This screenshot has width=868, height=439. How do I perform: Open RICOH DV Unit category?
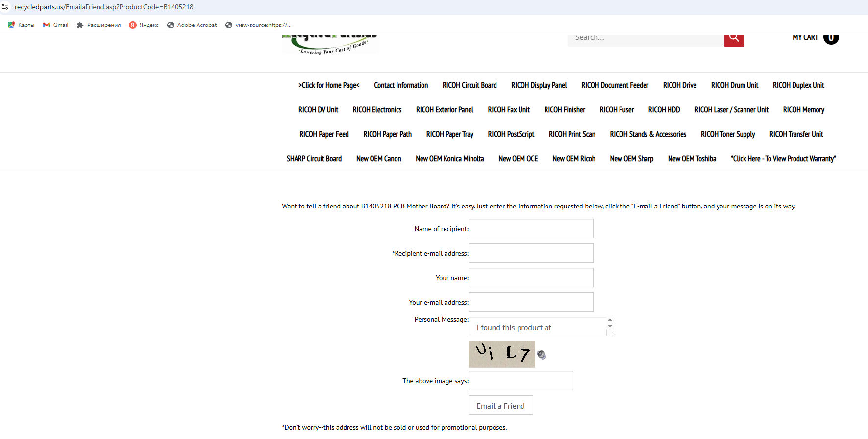click(x=318, y=110)
